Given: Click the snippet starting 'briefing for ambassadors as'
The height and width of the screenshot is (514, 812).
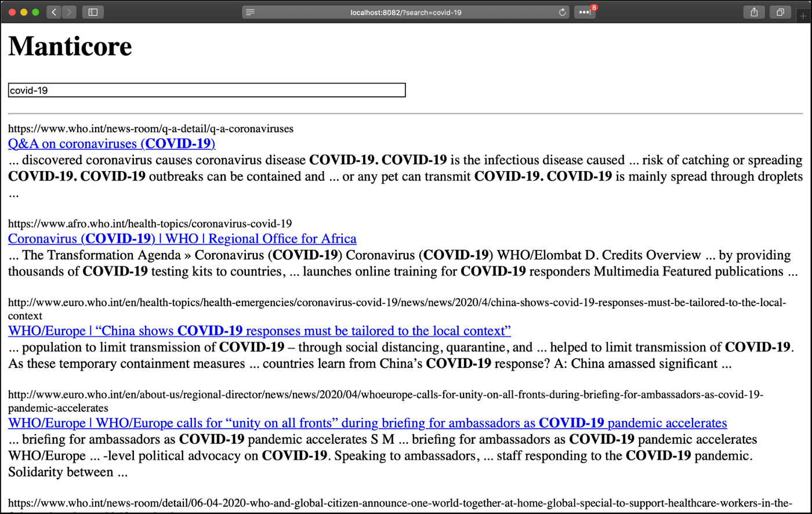Looking at the screenshot, I should [383, 455].
